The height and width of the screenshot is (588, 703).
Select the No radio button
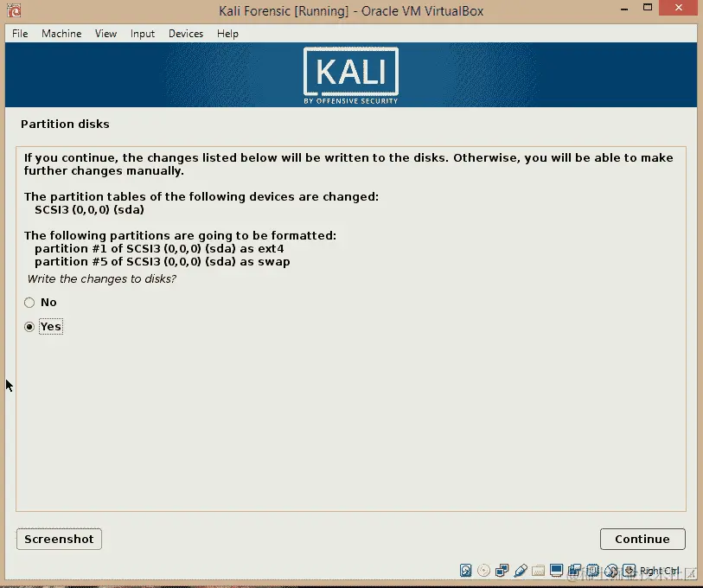click(29, 303)
